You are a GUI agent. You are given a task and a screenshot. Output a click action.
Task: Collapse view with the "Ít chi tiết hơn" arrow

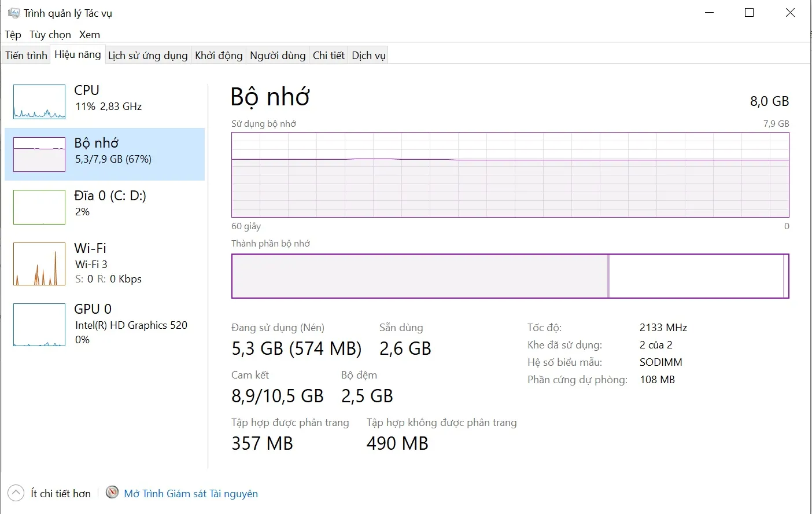click(16, 493)
